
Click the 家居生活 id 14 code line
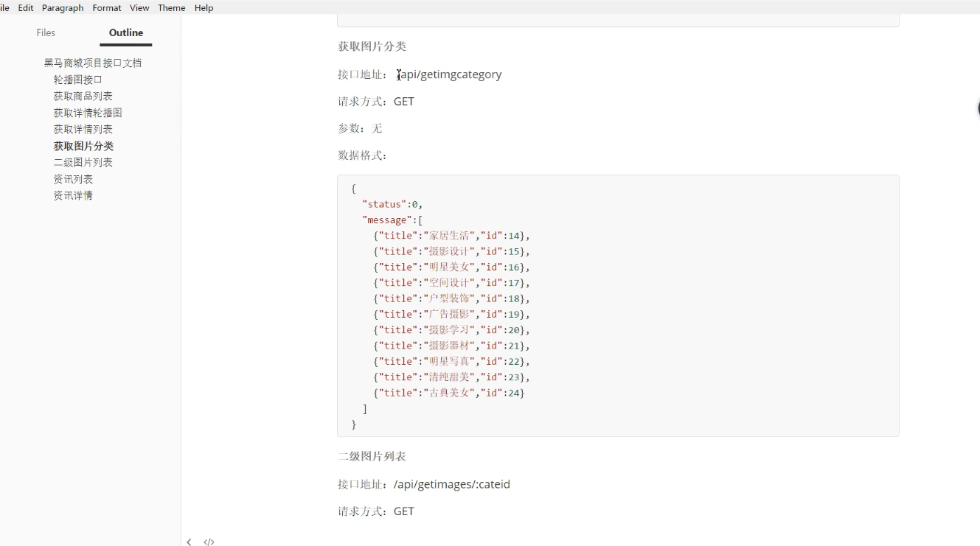[x=451, y=236]
